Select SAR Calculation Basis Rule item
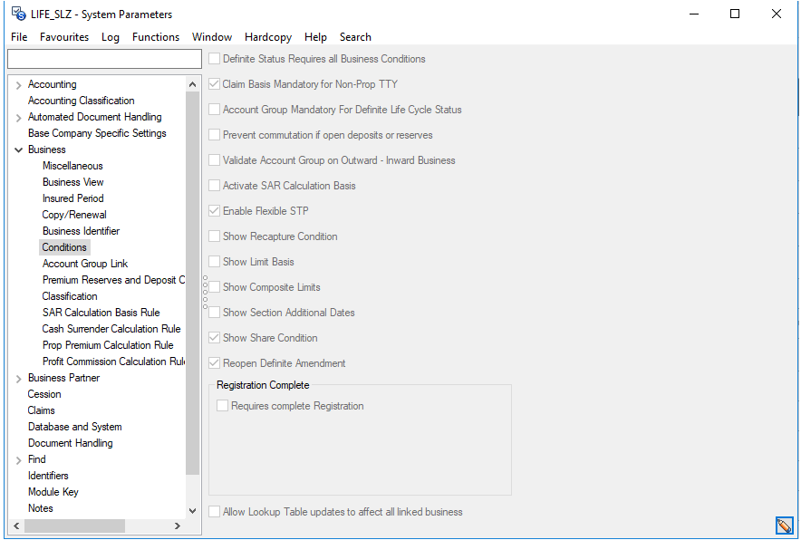Viewport: 801px width, 540px height. pos(100,313)
